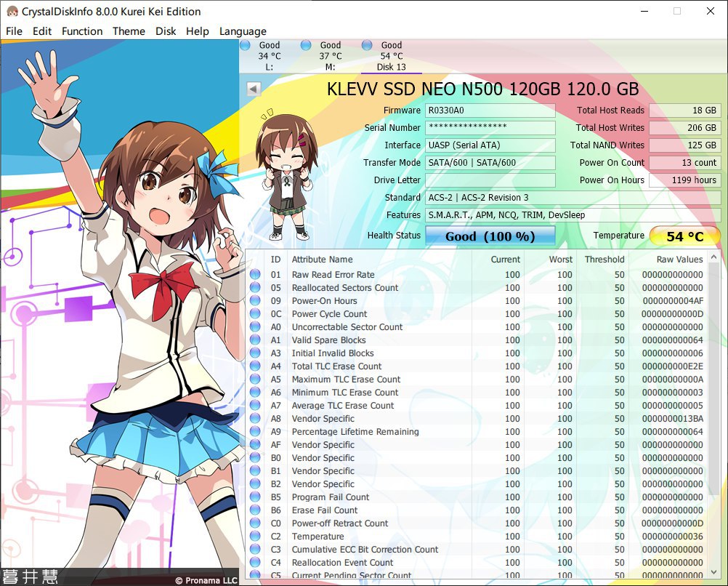Click the status icon for Power-On Hours row
The width and height of the screenshot is (728, 586).
tap(255, 301)
